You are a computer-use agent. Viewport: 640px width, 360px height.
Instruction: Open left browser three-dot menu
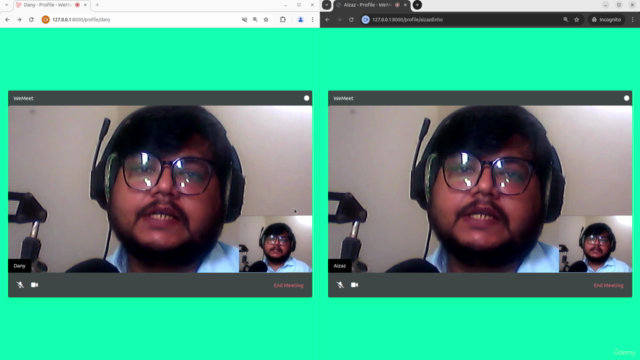313,20
